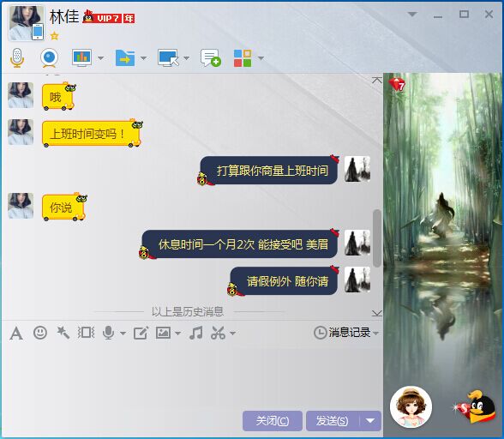Open the presentation/demo screen icon

click(x=81, y=58)
